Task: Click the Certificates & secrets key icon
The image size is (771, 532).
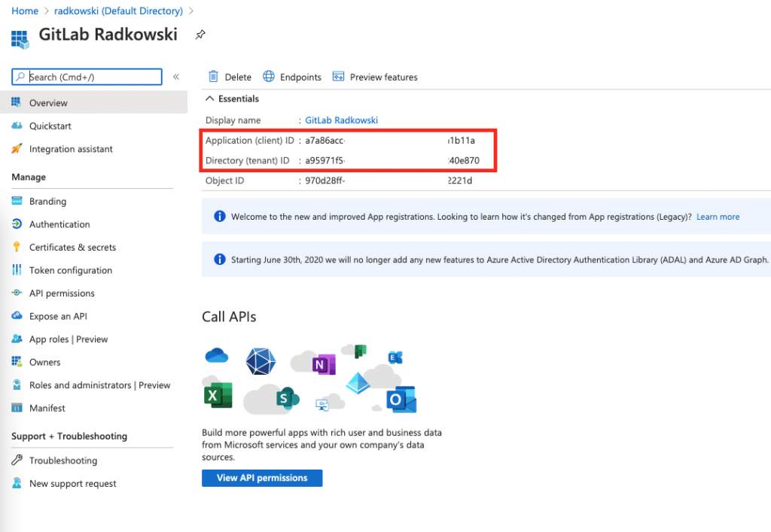Action: pos(17,247)
